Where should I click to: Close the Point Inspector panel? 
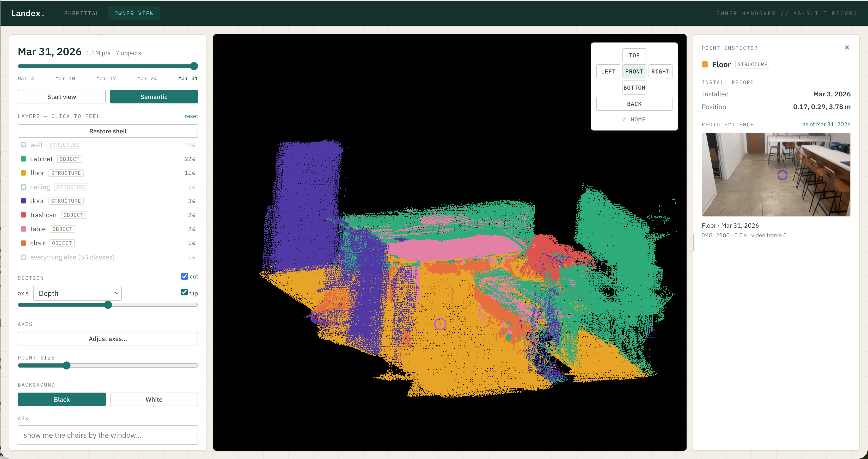click(x=847, y=47)
